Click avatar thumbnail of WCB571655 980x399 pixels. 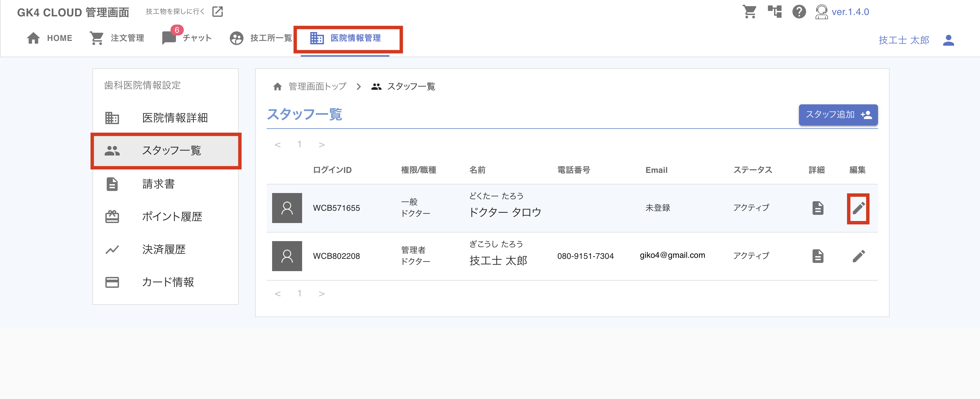(x=287, y=208)
